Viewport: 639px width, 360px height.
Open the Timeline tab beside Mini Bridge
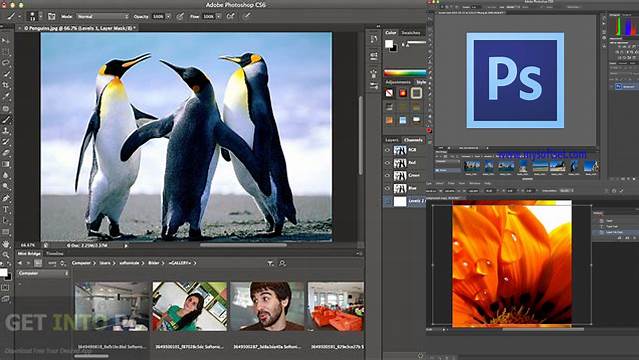tap(55, 253)
